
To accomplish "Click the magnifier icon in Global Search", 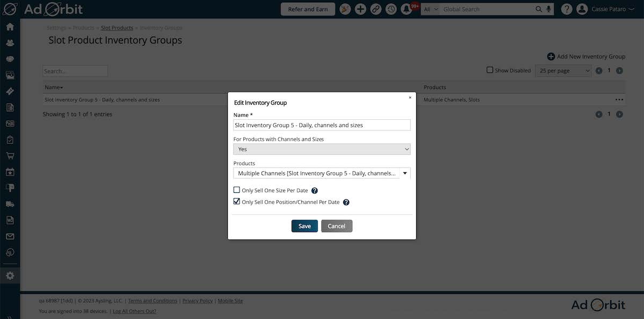I will point(539,9).
